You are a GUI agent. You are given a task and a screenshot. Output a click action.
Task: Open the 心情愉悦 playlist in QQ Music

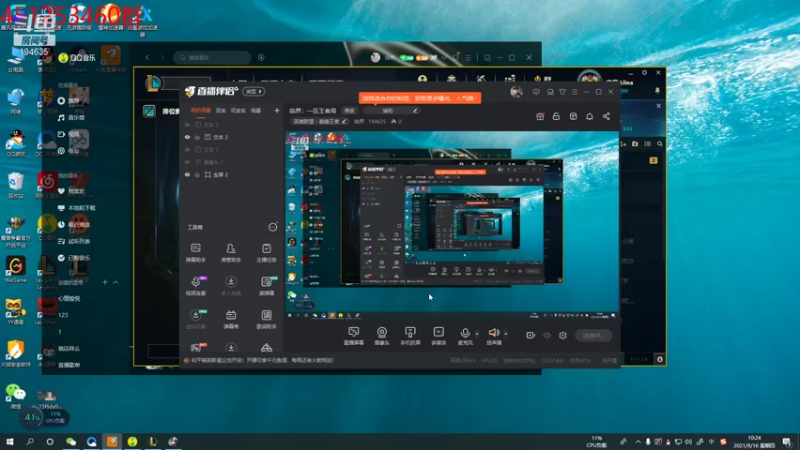[x=69, y=298]
